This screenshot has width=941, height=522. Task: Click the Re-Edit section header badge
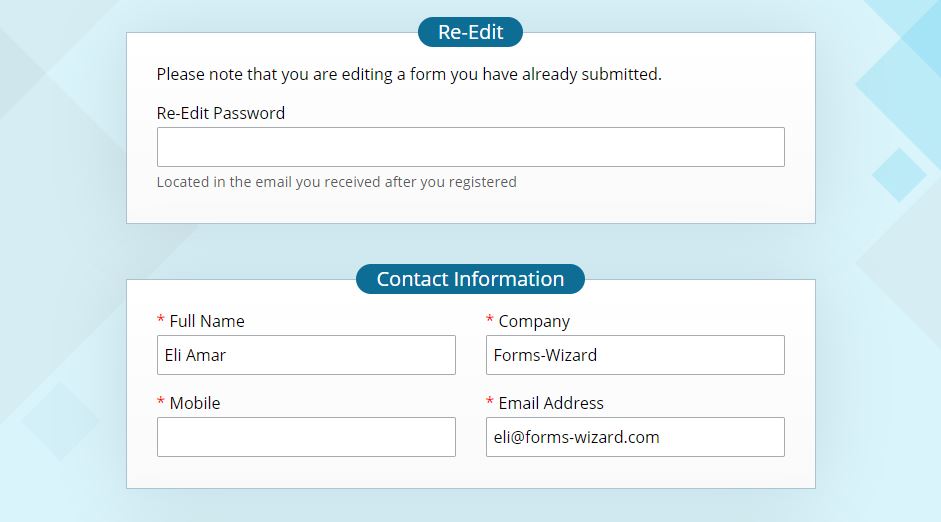470,32
